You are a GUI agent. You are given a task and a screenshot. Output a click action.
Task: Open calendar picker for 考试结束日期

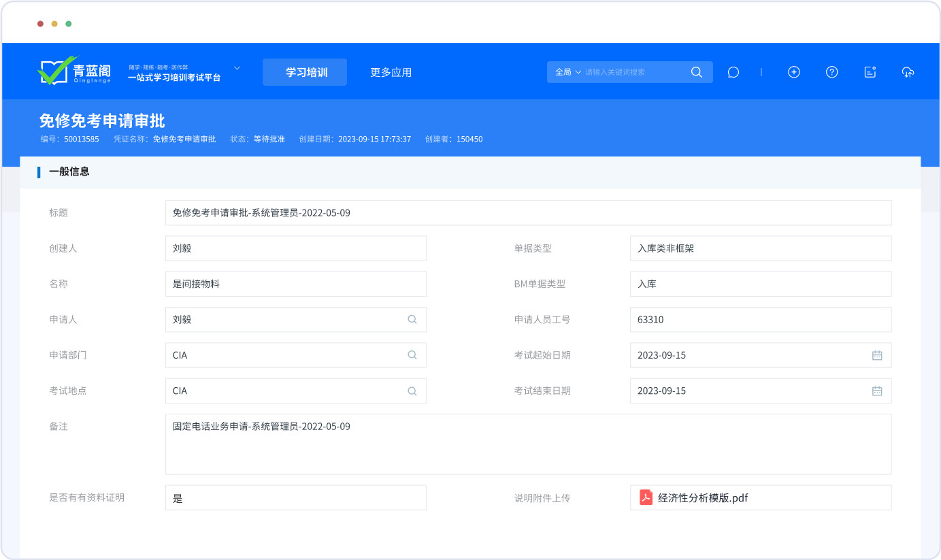pos(877,391)
